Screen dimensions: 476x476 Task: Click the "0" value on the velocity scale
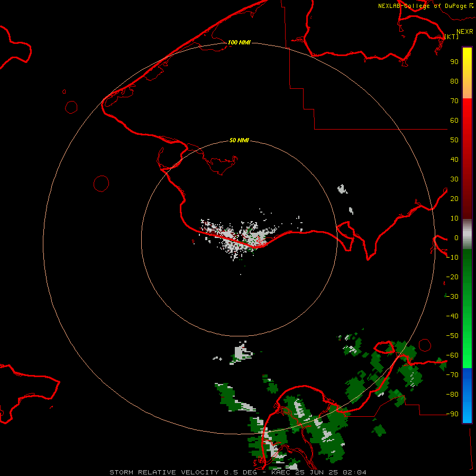point(456,238)
